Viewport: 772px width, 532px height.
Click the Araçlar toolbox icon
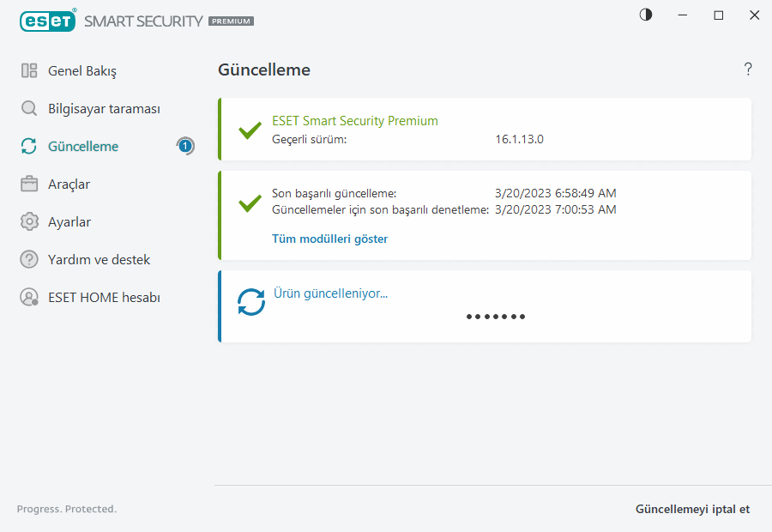pyautogui.click(x=29, y=184)
